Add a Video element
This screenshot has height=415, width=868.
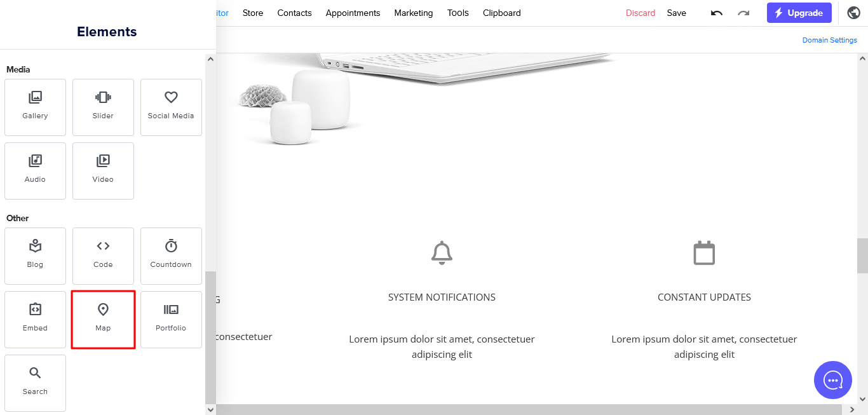point(103,171)
